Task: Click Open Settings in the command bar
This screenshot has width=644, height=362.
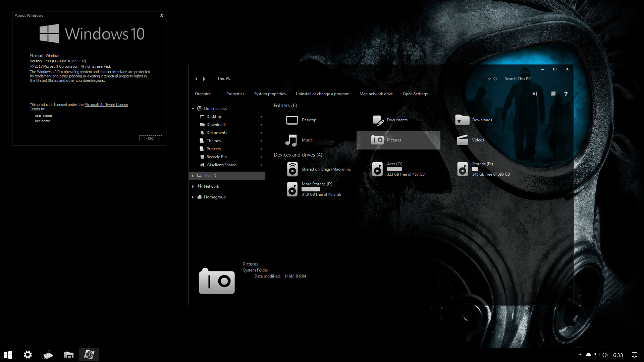Action: click(x=415, y=94)
